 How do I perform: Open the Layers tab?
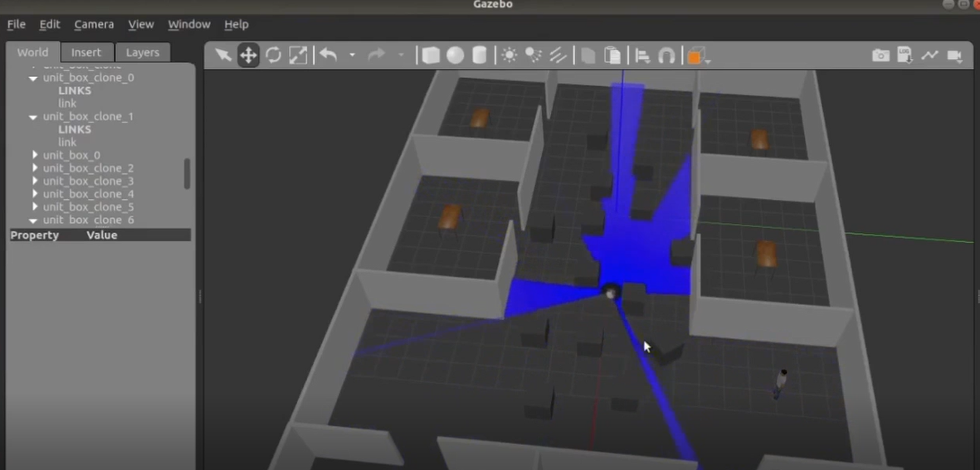pos(143,52)
